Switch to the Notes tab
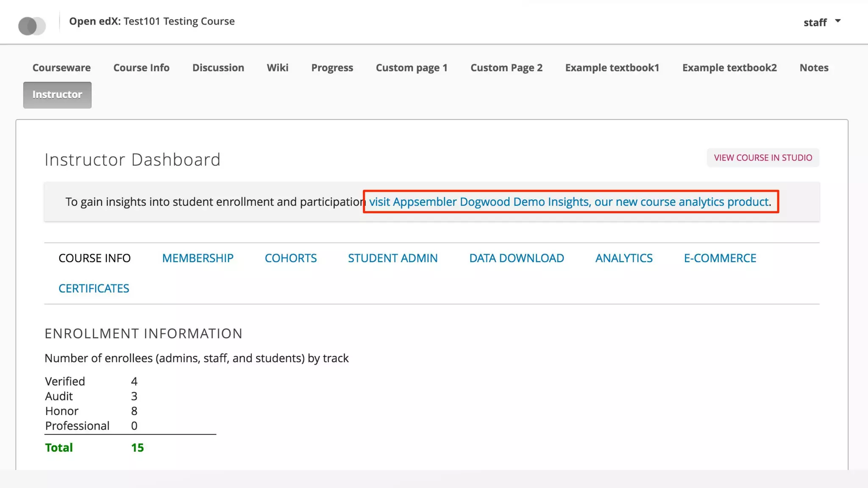 (814, 68)
